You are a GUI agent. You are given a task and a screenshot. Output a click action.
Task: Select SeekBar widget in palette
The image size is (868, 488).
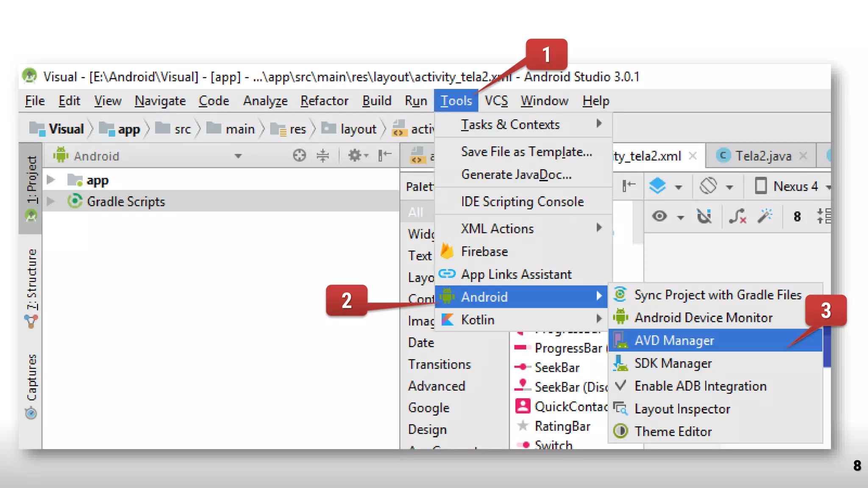coord(556,367)
